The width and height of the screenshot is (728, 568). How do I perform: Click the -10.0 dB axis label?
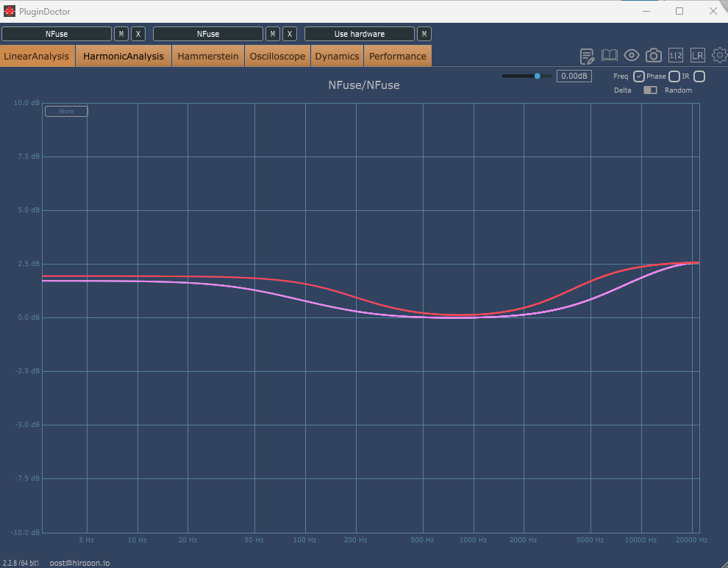tap(26, 532)
